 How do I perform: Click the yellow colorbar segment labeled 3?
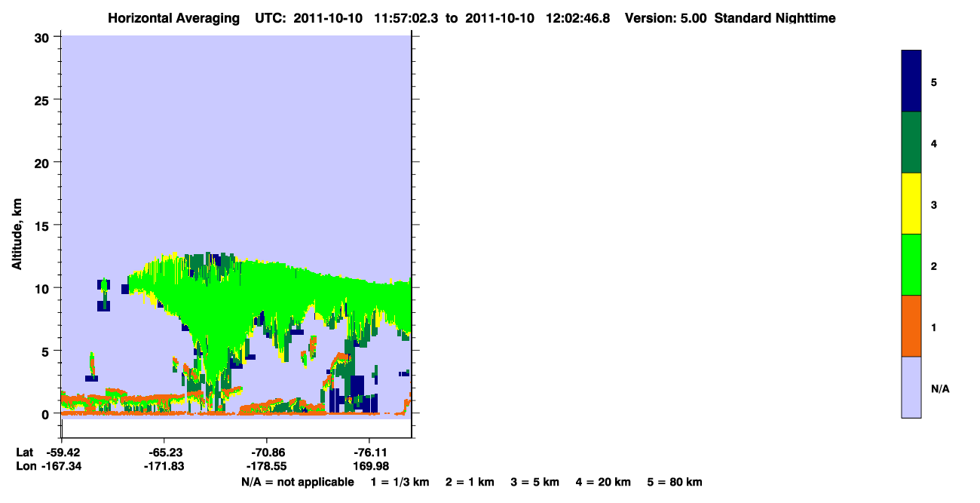pos(911,204)
